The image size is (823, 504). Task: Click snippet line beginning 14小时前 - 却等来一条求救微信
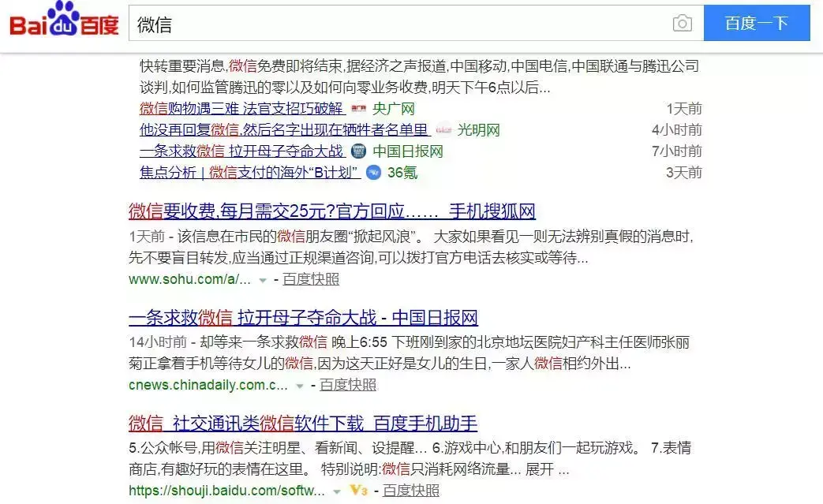[x=410, y=342]
